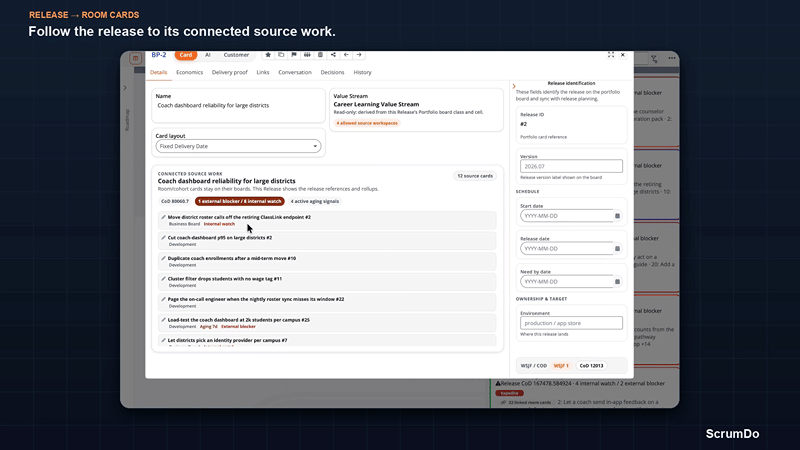Open calendar picker for Release date
This screenshot has height=450, width=800.
[x=617, y=248]
